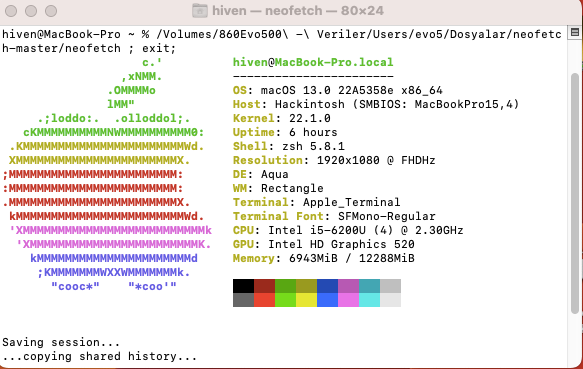
Task: Click the dark red color block
Action: pyautogui.click(x=264, y=286)
